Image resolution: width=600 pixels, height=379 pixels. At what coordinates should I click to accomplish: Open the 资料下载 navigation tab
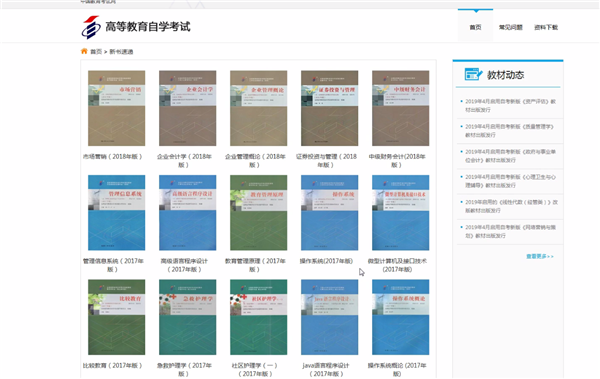coord(546,27)
